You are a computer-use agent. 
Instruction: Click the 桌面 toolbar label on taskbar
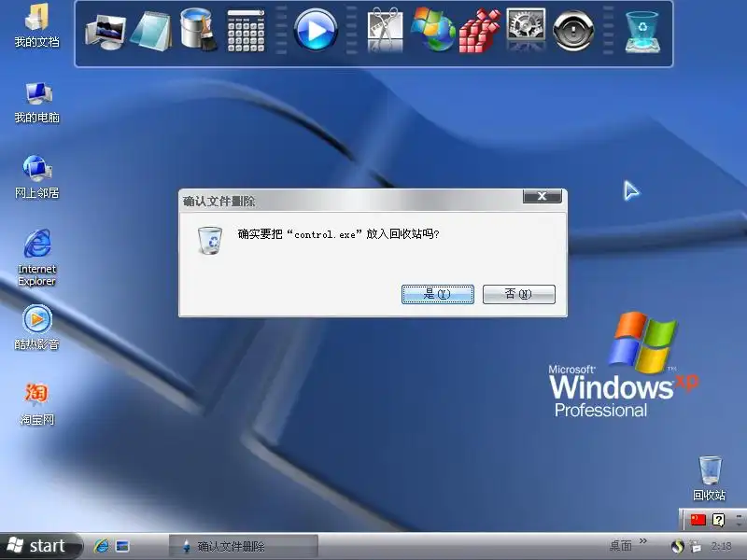(620, 545)
